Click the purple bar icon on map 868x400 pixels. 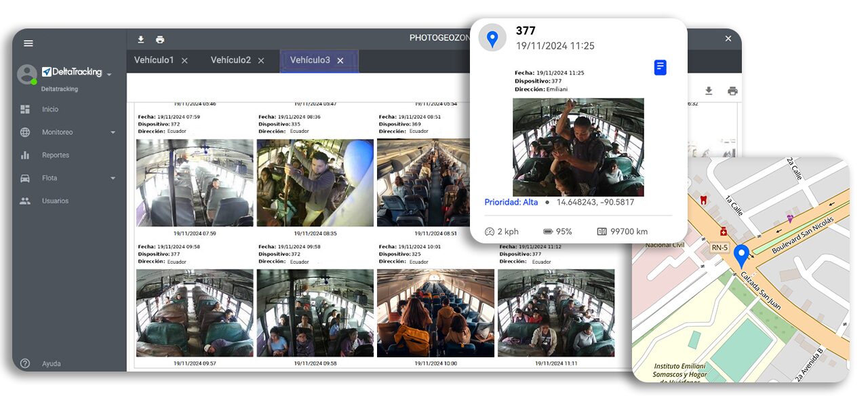(x=790, y=218)
